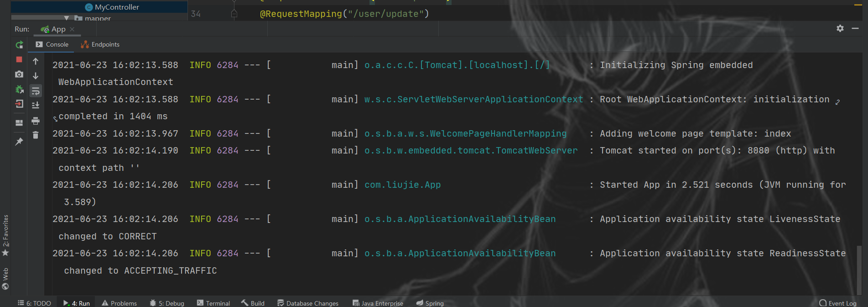Close the App run tab
This screenshot has width=868, height=307.
tap(72, 29)
